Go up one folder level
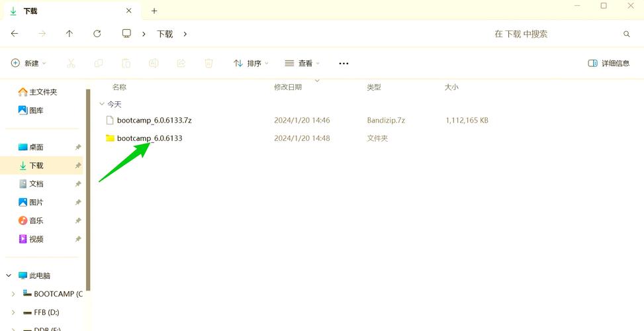 pos(69,34)
